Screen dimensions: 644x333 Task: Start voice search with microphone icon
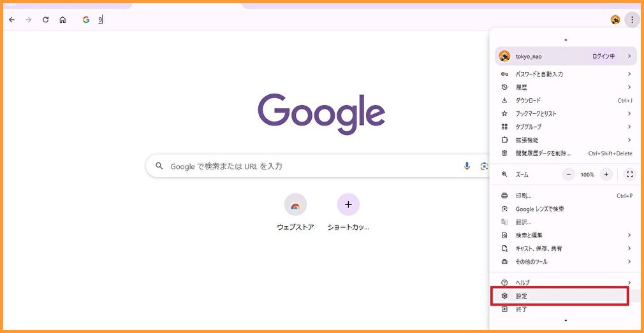click(467, 166)
